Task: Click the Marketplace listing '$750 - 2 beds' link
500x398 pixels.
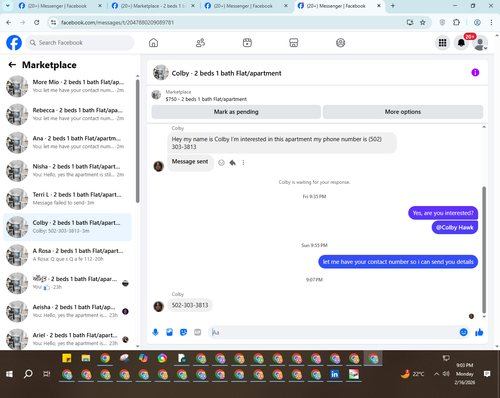Action: coord(206,99)
